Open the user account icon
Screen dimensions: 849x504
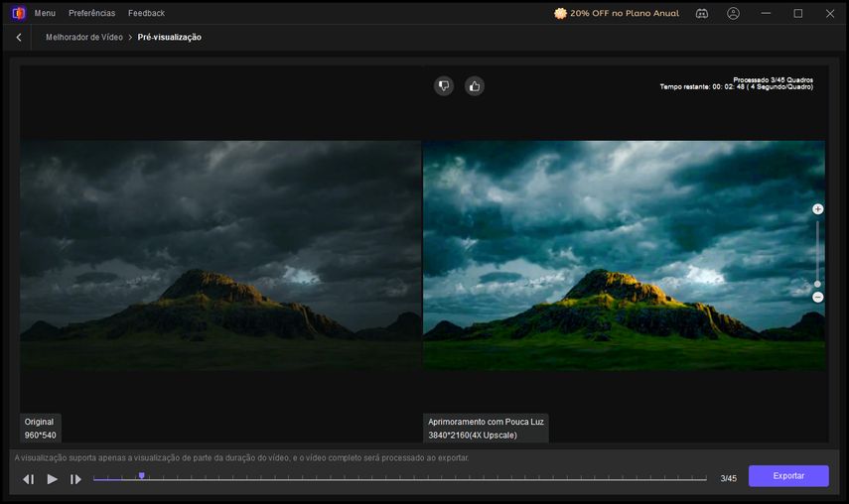[x=733, y=14]
